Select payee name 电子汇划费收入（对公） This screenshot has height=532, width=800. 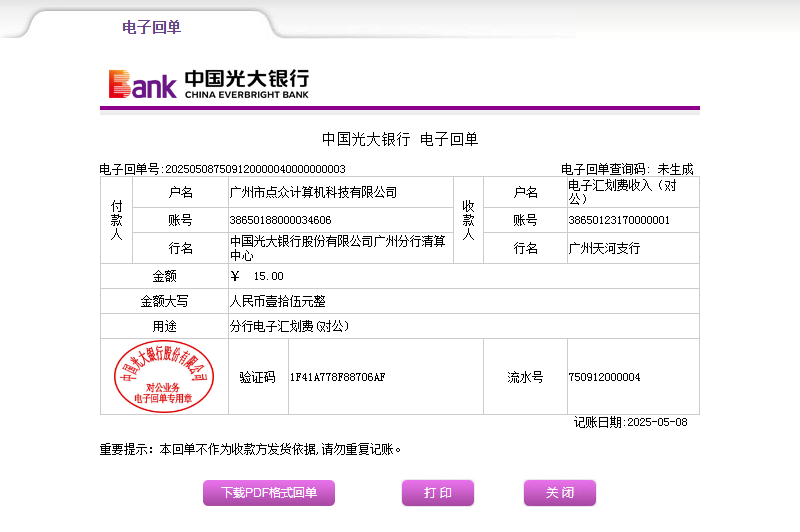coord(622,192)
